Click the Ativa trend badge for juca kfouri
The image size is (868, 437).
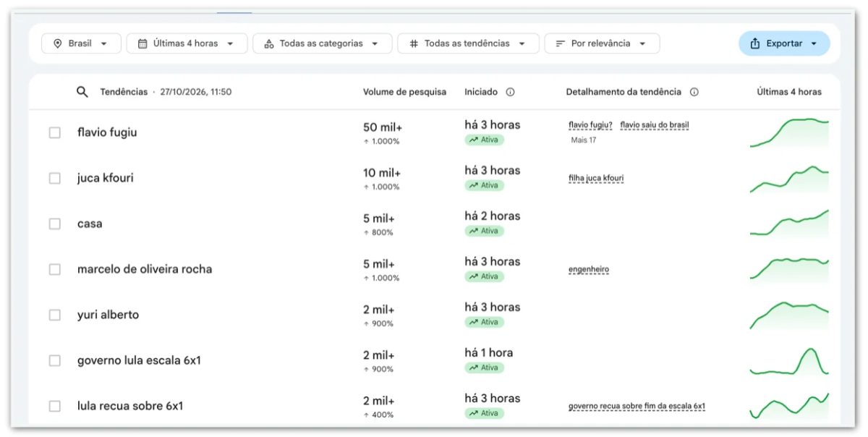484,185
